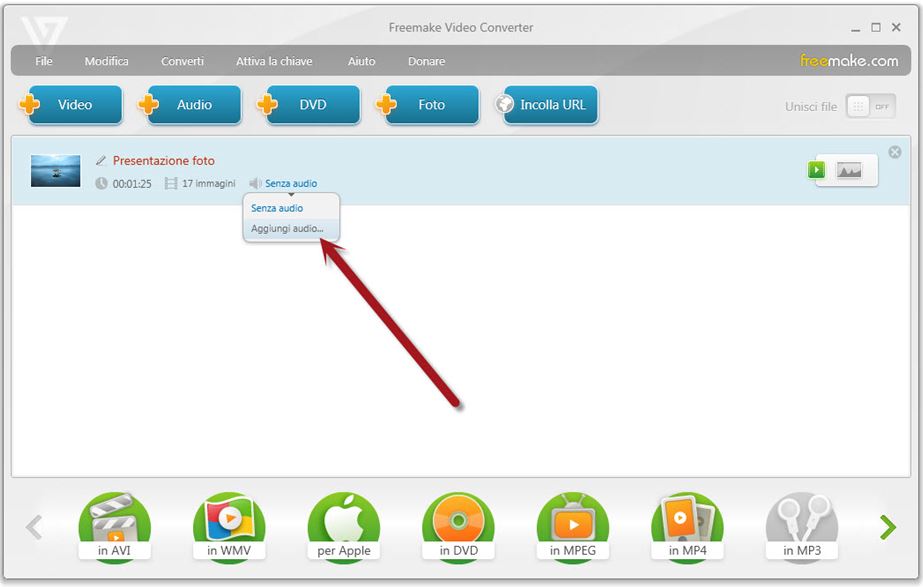Choose Senza audio in popup list
The width and height of the screenshot is (923, 587).
pyautogui.click(x=277, y=208)
